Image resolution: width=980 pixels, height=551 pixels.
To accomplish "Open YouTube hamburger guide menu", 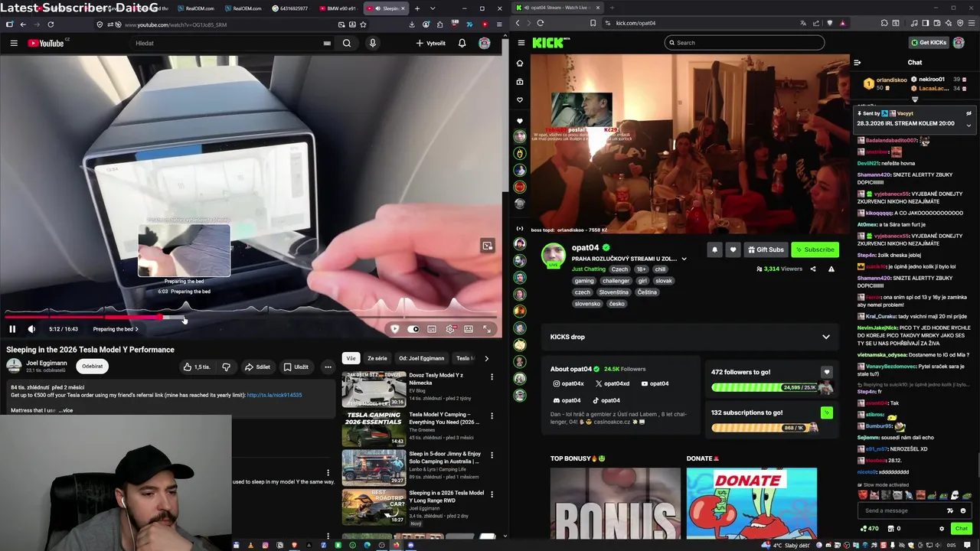I will [x=14, y=43].
